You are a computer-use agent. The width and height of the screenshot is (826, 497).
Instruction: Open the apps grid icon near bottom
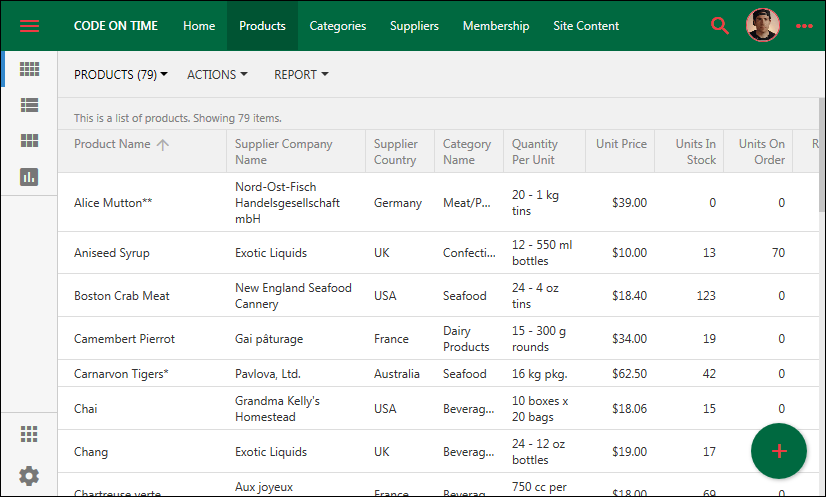click(30, 434)
